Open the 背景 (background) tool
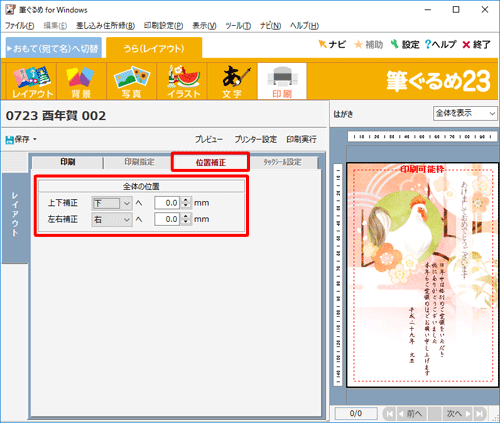 [81, 82]
